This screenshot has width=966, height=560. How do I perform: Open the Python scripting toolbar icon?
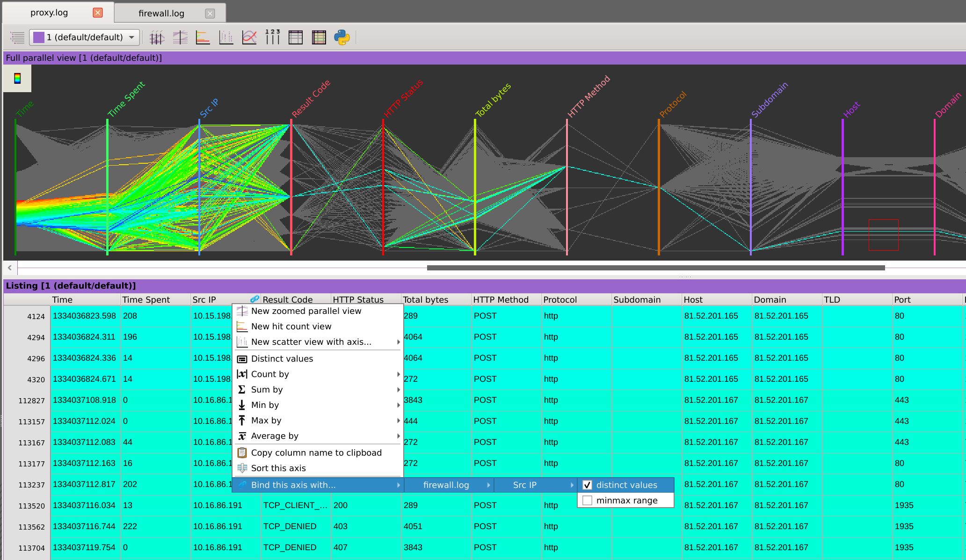(x=342, y=37)
